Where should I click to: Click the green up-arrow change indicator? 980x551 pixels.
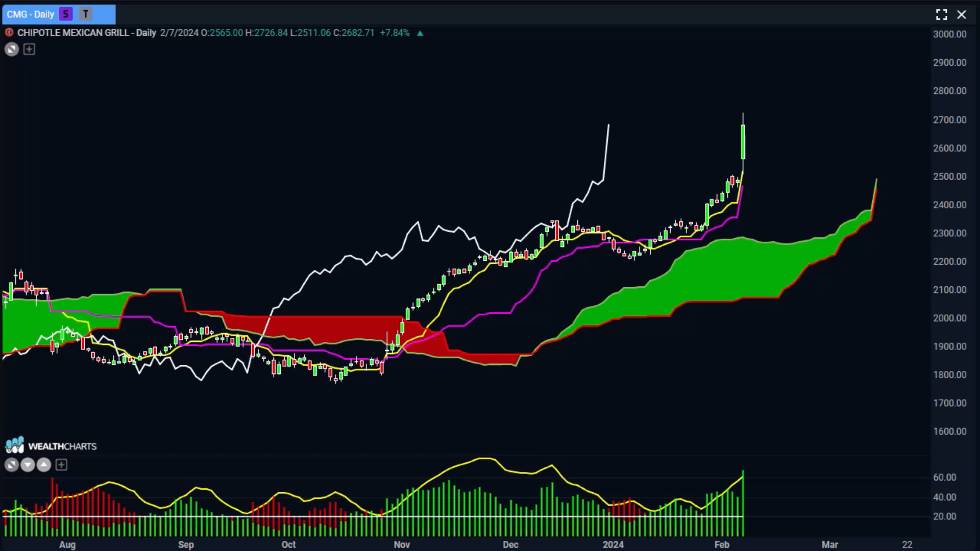[x=420, y=33]
